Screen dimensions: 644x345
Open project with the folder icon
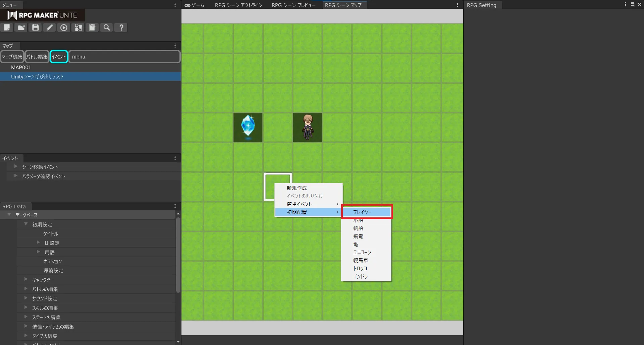21,27
